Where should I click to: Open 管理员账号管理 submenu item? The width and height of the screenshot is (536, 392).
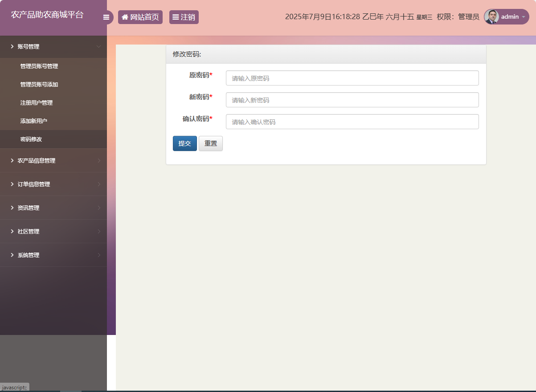coord(39,66)
